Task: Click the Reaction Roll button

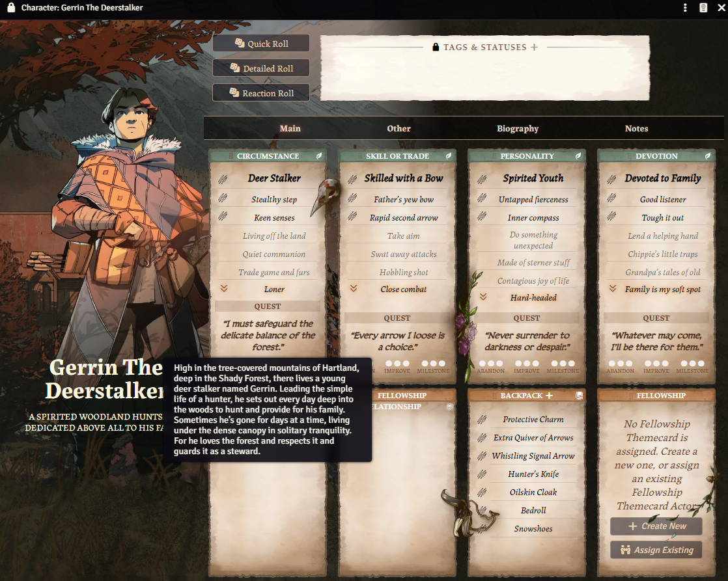Action: 261,92
